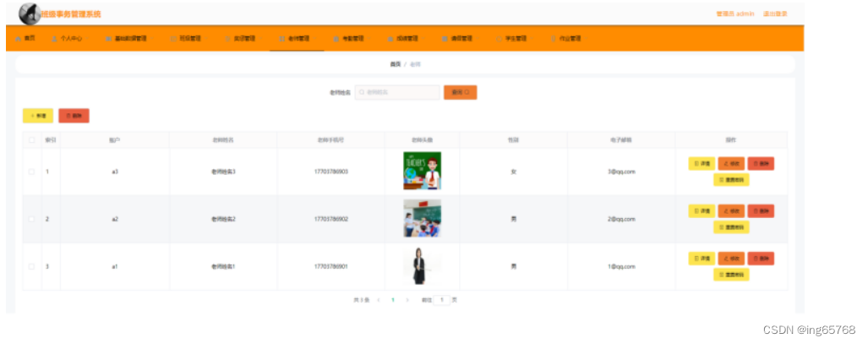Click phone number 17703786902
Image resolution: width=868 pixels, height=344 pixels.
pos(331,219)
